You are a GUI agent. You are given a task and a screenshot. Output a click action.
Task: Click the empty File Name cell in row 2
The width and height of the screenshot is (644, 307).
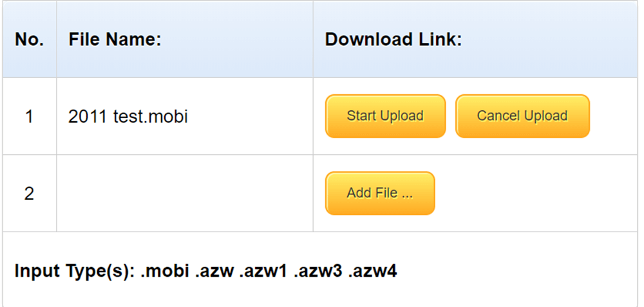[x=185, y=193]
